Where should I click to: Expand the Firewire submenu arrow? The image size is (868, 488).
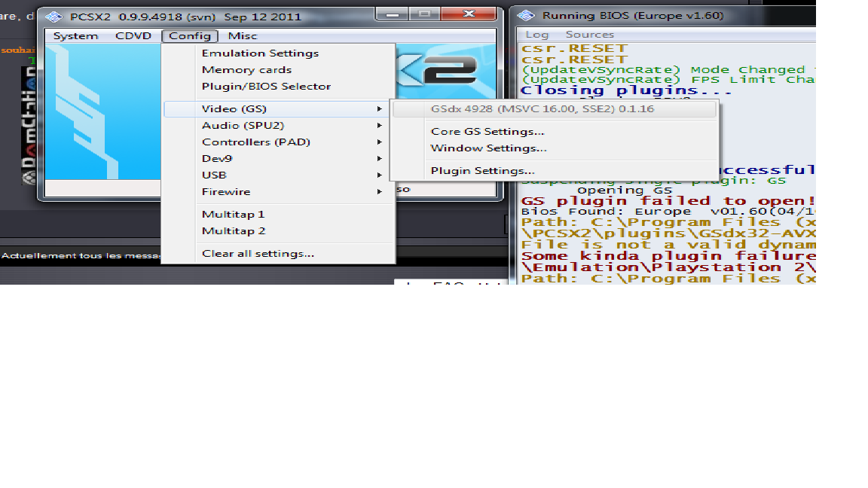[379, 192]
